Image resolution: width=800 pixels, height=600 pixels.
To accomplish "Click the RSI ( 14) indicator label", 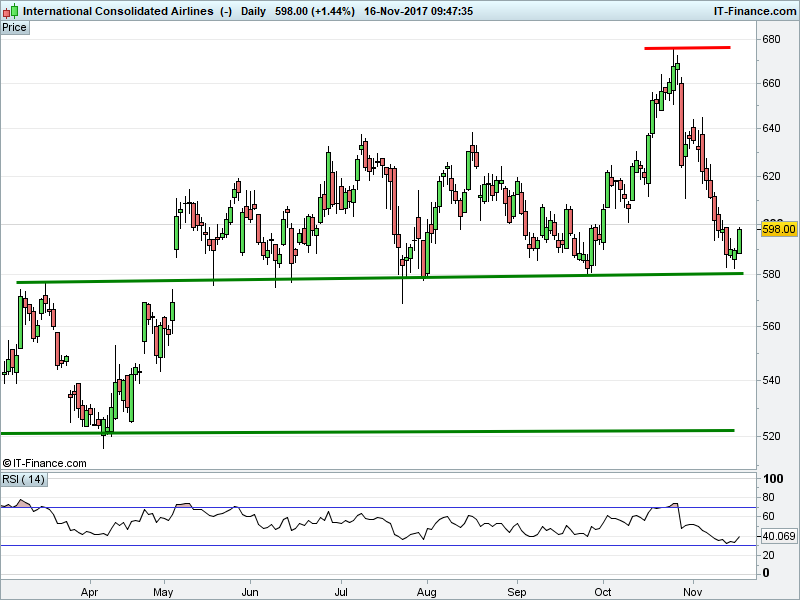I will [x=23, y=480].
